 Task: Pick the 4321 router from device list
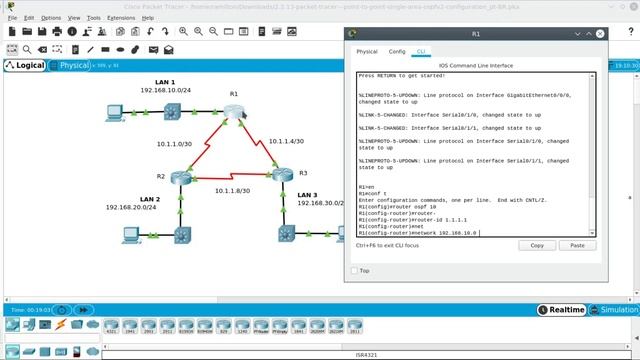pyautogui.click(x=111, y=327)
